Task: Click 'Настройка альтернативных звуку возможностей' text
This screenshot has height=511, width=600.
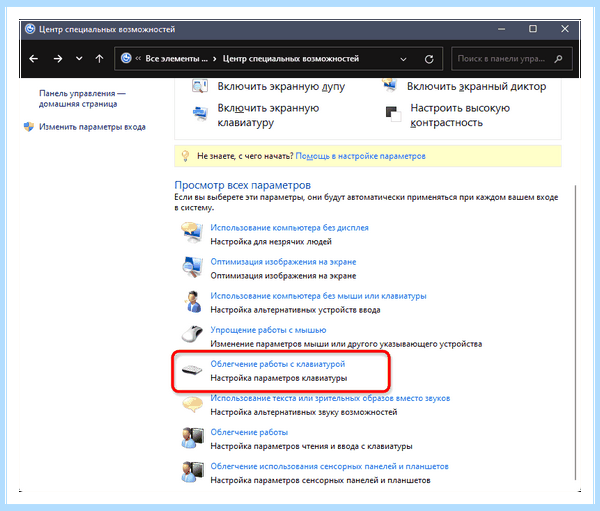Action: tap(304, 412)
